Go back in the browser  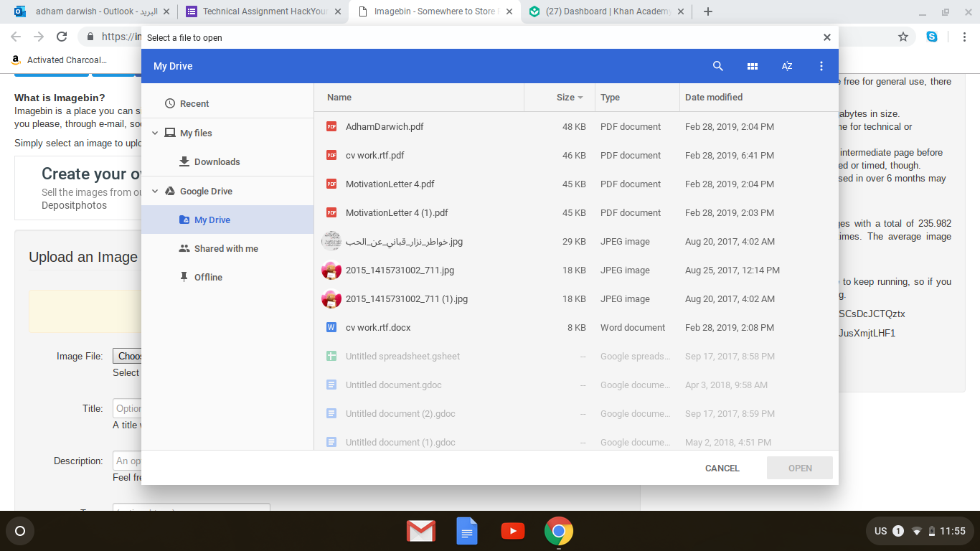tap(16, 37)
